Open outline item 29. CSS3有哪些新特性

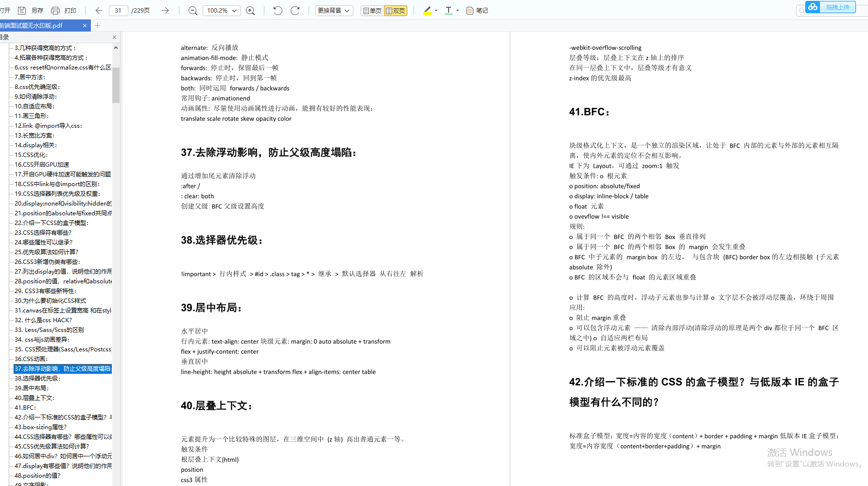[45, 291]
